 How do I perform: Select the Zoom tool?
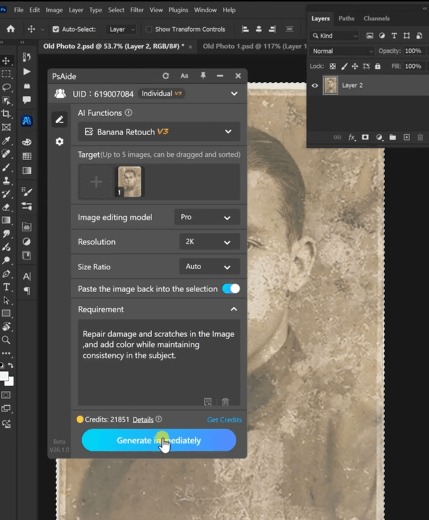tap(6, 340)
